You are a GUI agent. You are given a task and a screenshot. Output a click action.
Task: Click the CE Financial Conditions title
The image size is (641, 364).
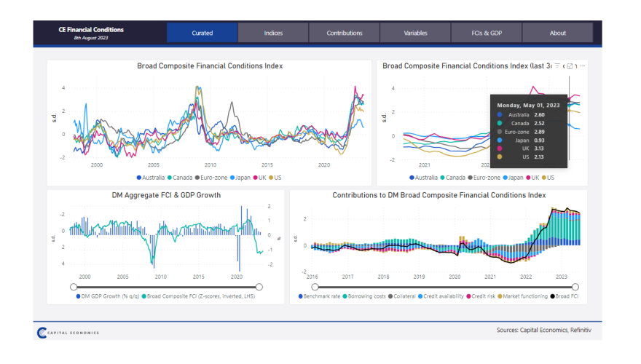(91, 30)
